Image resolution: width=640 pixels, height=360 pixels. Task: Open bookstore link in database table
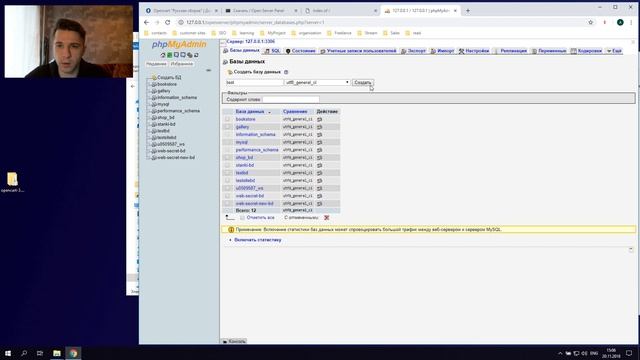coord(245,119)
